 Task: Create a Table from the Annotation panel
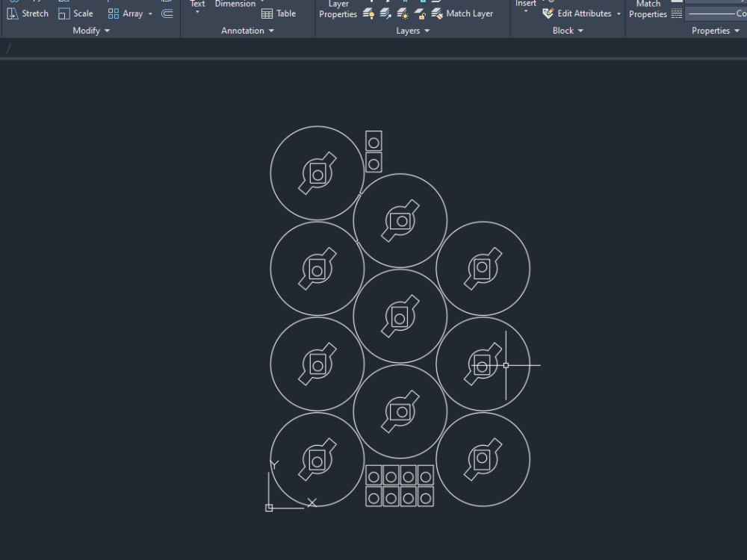click(x=279, y=13)
